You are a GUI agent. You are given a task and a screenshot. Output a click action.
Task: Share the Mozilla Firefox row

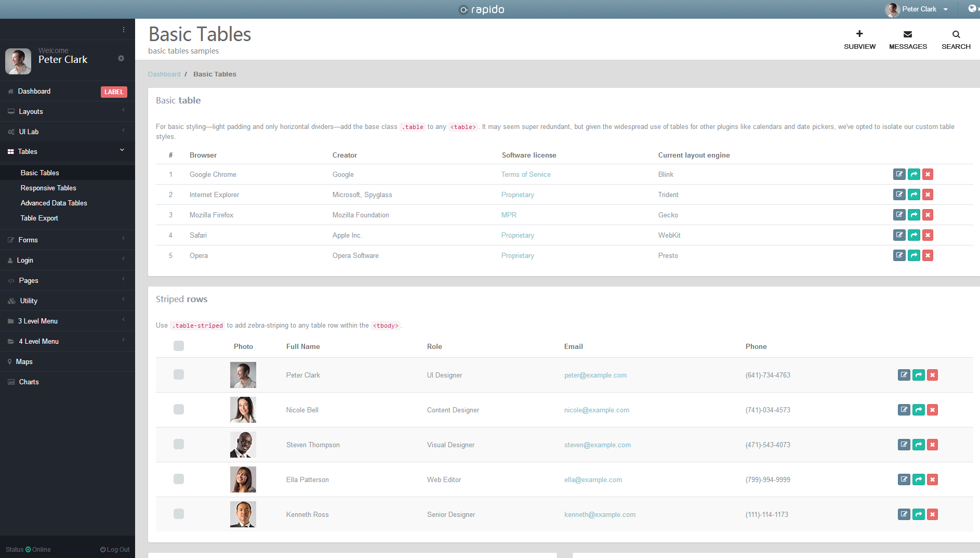tap(913, 215)
